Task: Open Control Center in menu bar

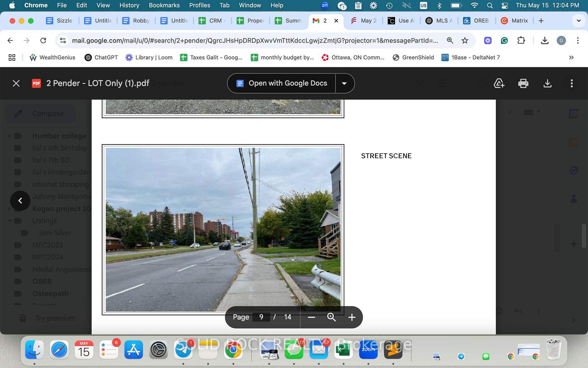Action: tap(505, 5)
